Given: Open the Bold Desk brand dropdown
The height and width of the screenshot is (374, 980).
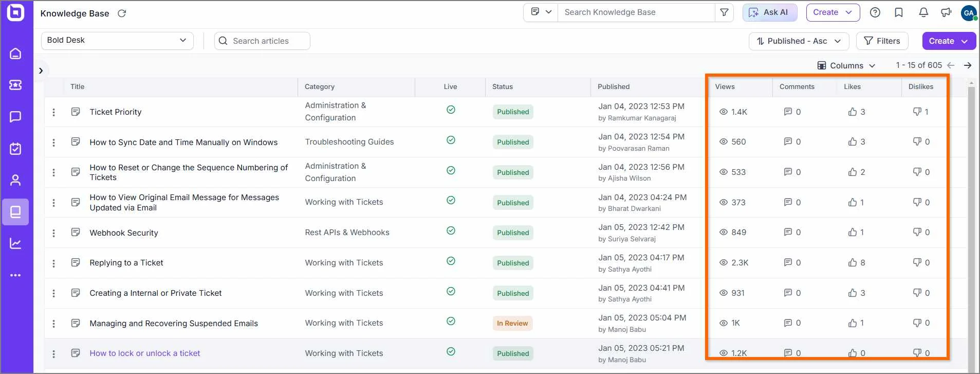Looking at the screenshot, I should tap(117, 41).
